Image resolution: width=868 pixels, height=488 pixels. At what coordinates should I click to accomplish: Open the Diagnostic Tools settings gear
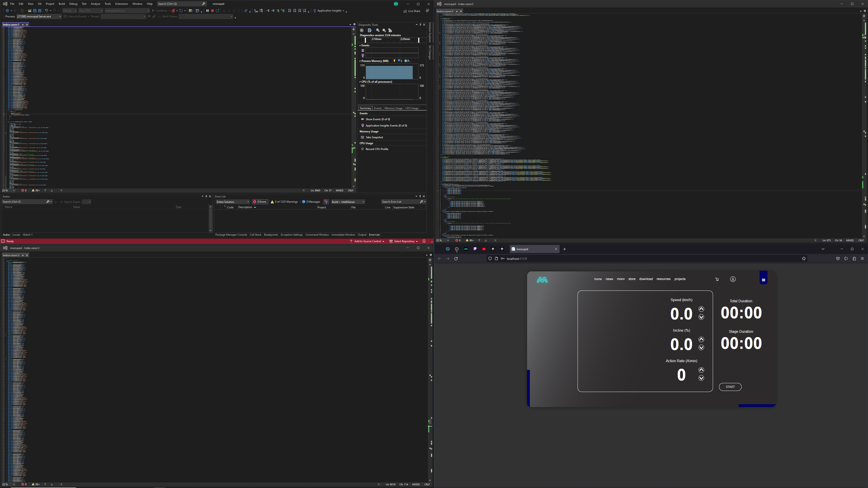[362, 30]
